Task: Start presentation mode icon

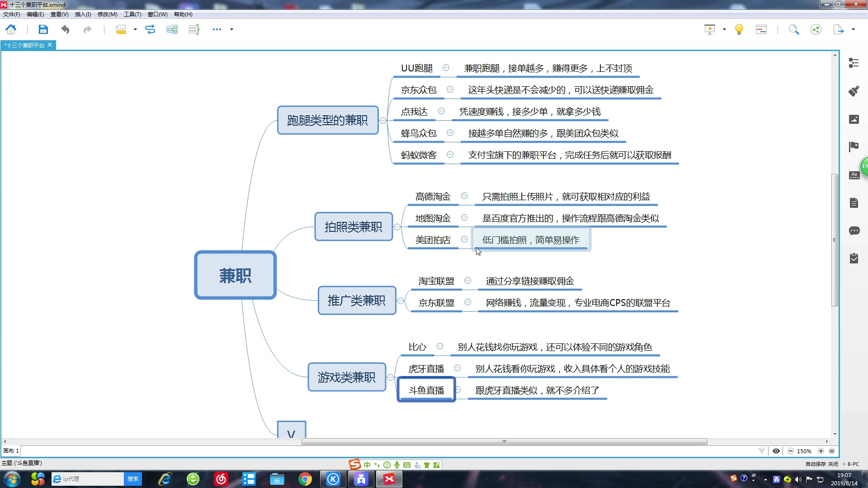Action: [710, 30]
